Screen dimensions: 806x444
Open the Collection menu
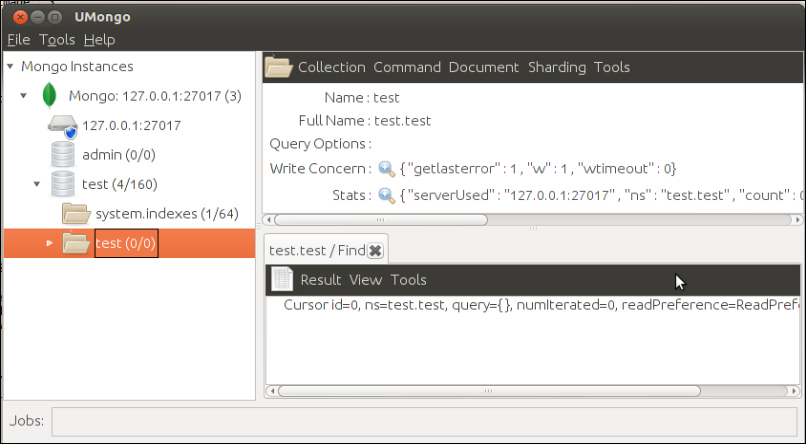pos(332,67)
